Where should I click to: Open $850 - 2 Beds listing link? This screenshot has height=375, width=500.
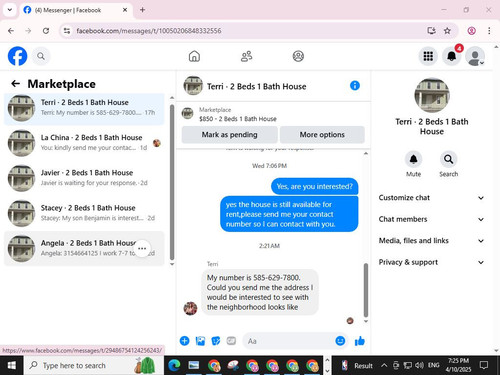pyautogui.click(x=238, y=119)
